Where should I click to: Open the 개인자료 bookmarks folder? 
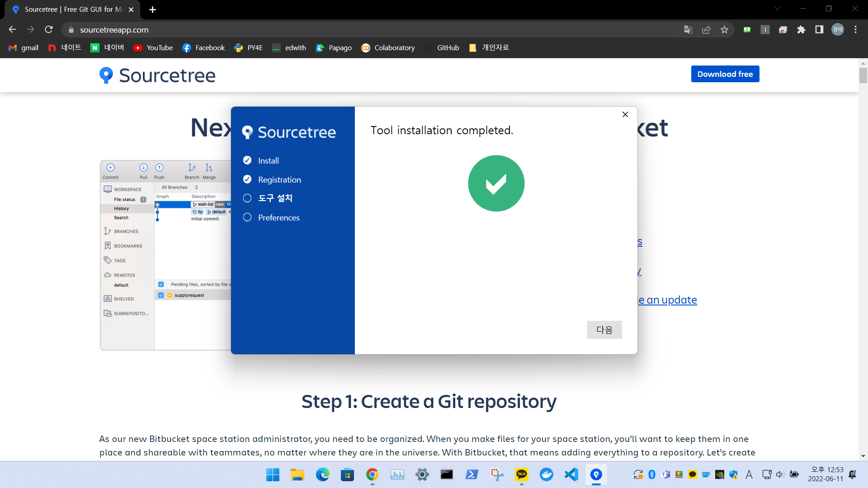(x=489, y=47)
